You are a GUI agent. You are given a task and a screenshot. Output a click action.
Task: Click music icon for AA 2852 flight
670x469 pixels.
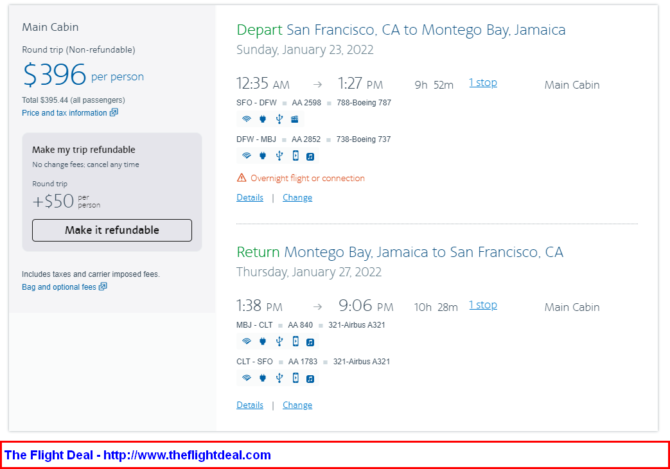pos(310,156)
